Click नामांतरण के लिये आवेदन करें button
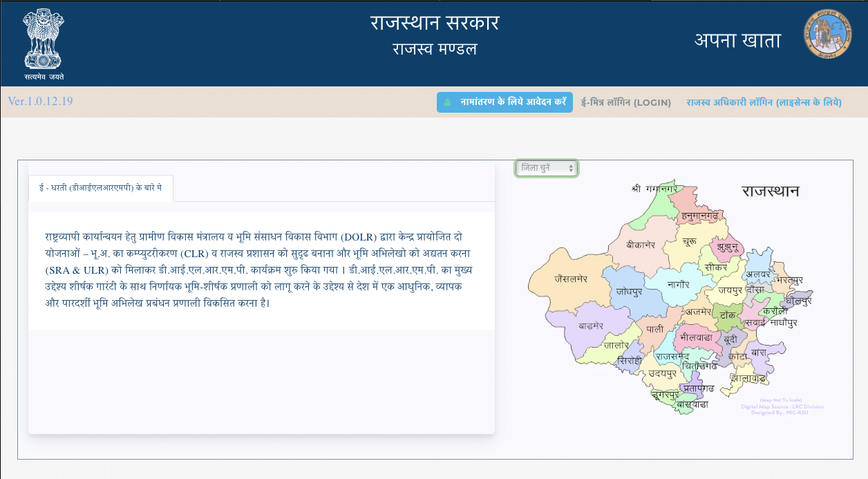This screenshot has height=479, width=868. point(504,102)
